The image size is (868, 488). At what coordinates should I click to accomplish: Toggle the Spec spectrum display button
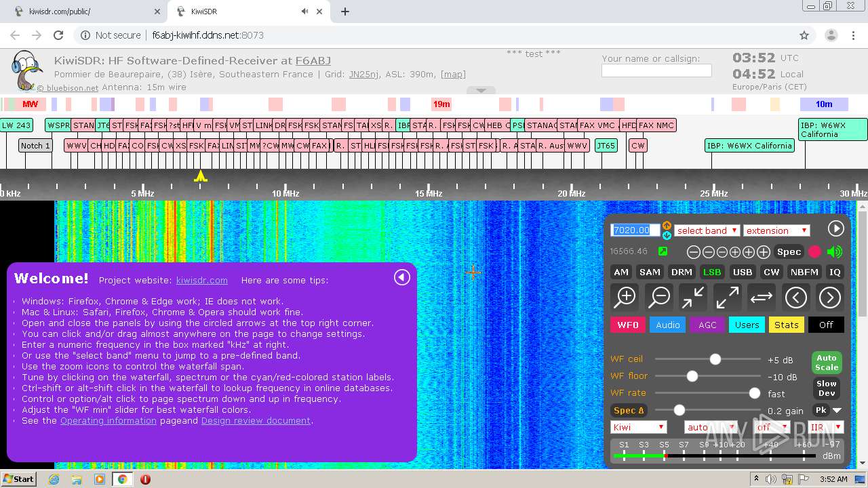(x=789, y=251)
